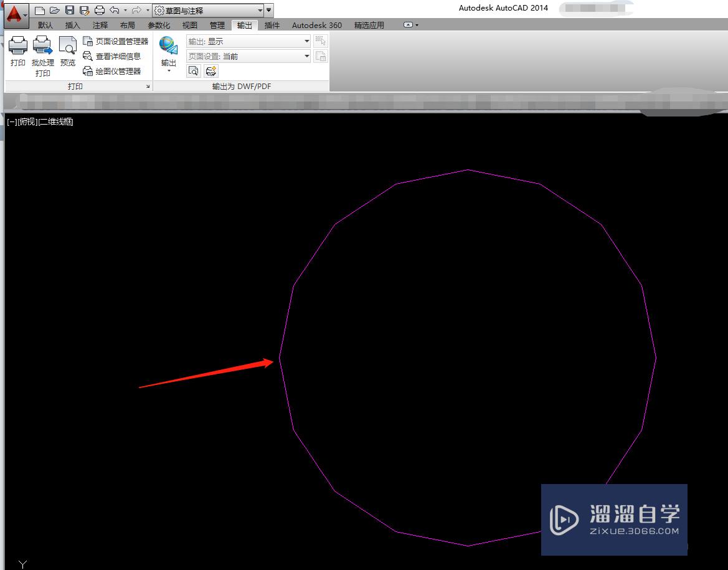Click the export settings printer icon
Viewport: 728px width, 570px height.
point(210,70)
